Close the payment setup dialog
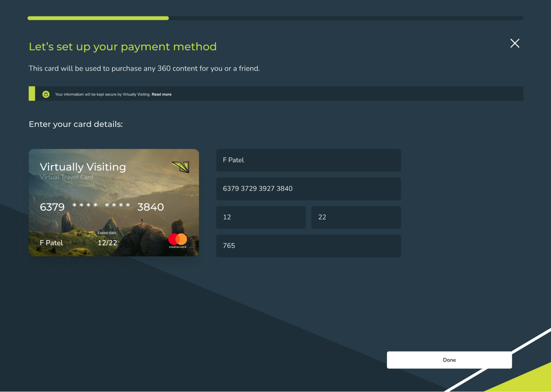551x392 pixels. coord(515,43)
